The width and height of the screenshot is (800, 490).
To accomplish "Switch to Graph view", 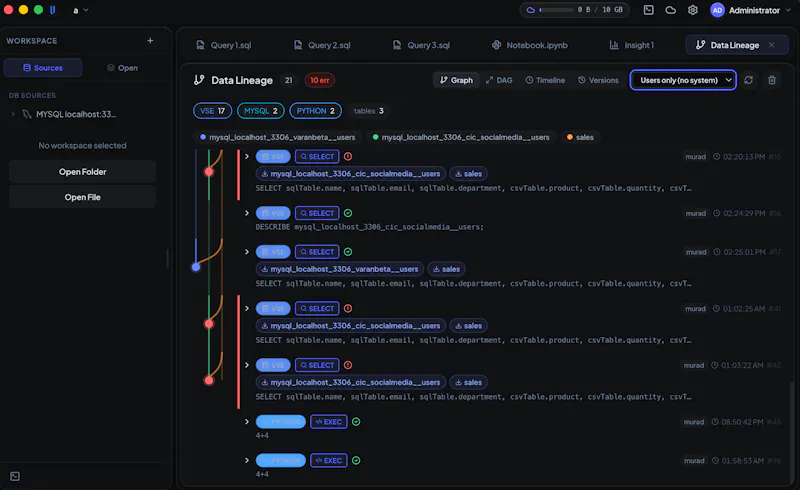I will (x=456, y=80).
